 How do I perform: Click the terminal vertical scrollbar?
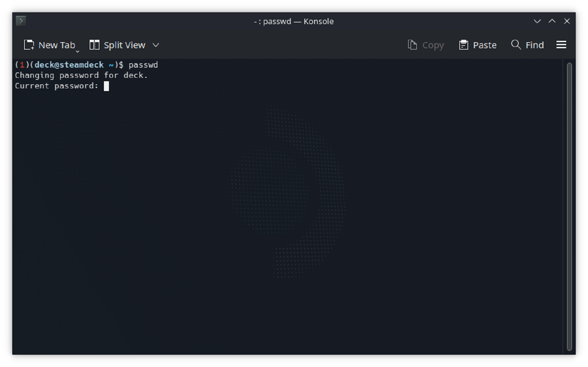[569, 207]
